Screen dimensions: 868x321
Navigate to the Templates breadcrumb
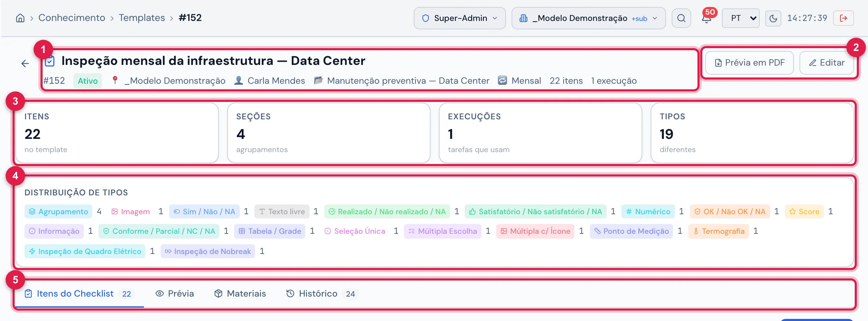[142, 18]
